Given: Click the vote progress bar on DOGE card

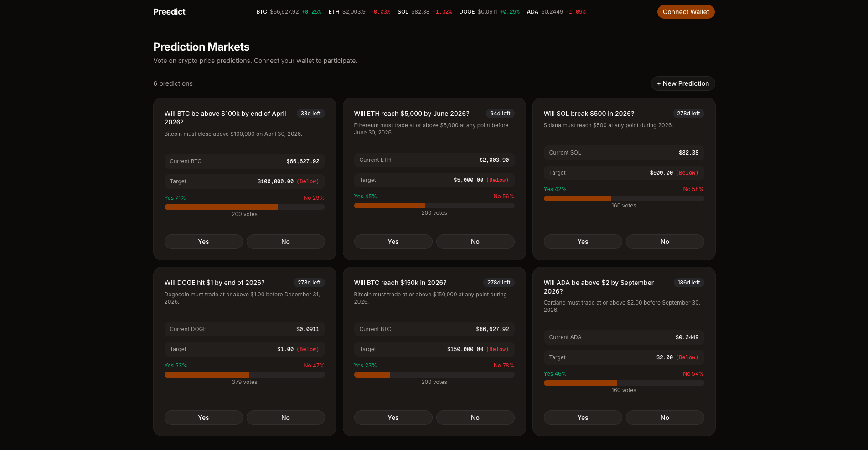Looking at the screenshot, I should coord(244,375).
